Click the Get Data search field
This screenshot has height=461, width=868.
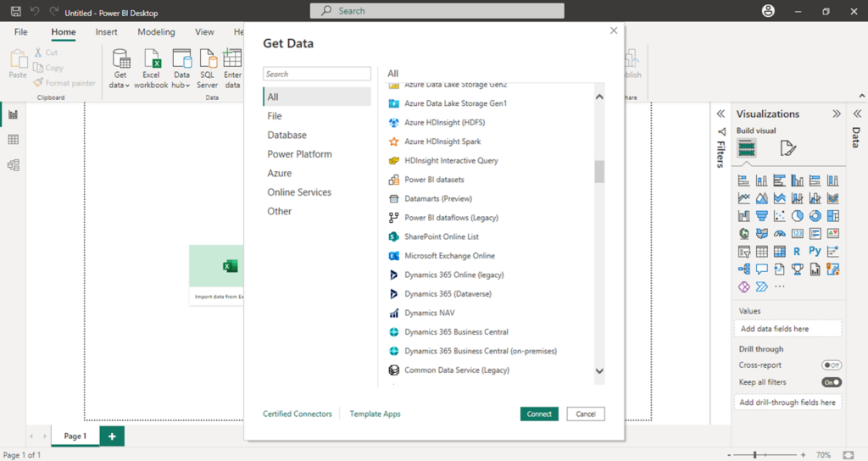(317, 75)
